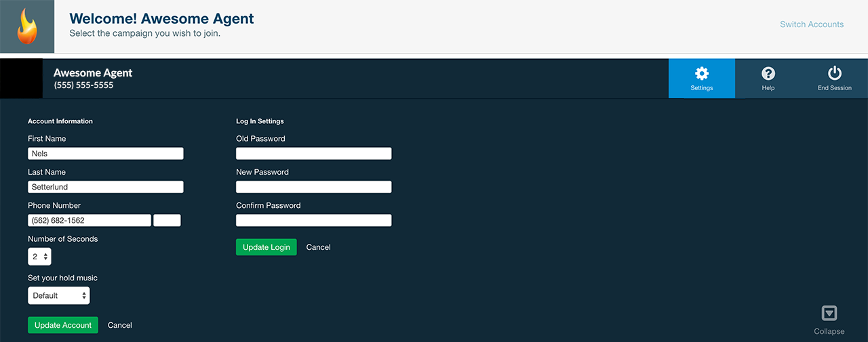Open Settings via the gear icon
Image resolution: width=868 pixels, height=342 pixels.
click(x=702, y=74)
